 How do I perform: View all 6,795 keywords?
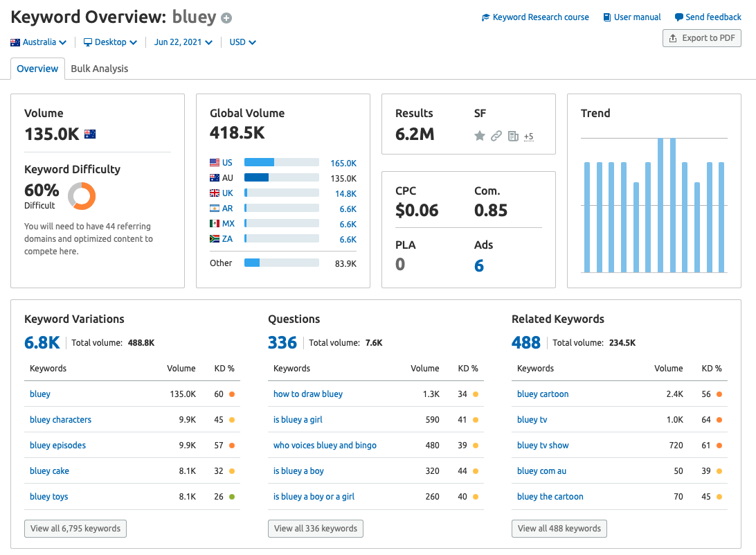pos(75,529)
